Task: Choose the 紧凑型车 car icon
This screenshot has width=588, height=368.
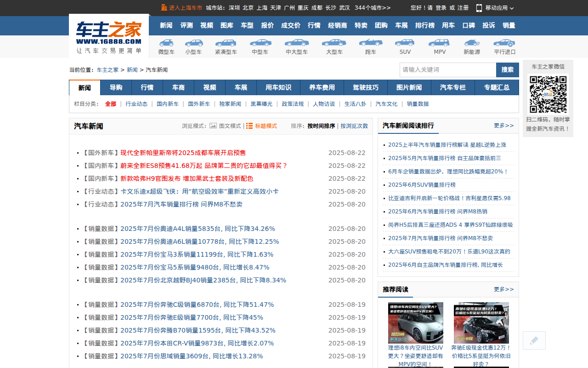Action: (226, 43)
